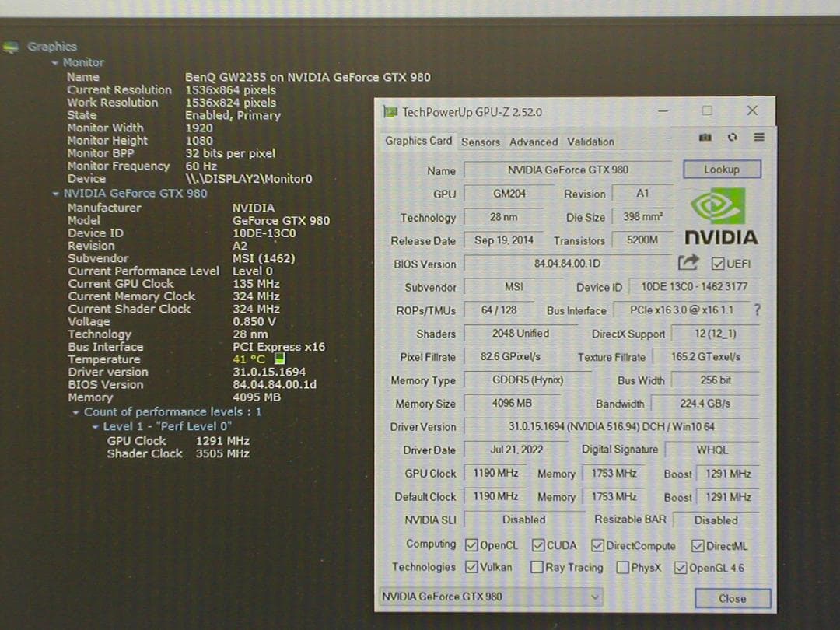Toggle the DirectML checkbox

(x=698, y=545)
